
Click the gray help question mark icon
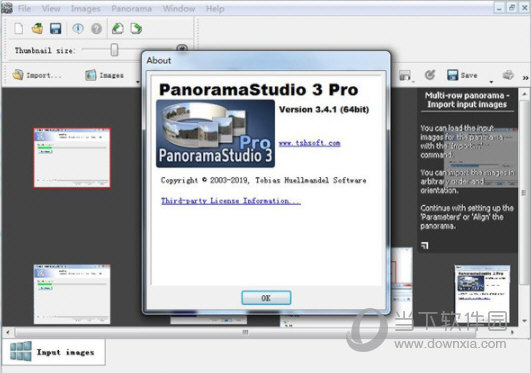tap(97, 28)
